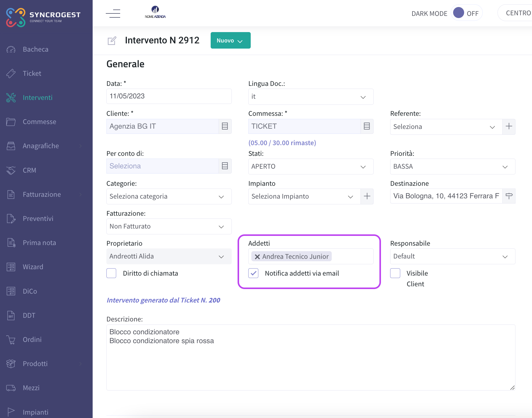This screenshot has width=532, height=418.
Task: Open the Priorità dropdown set to BASSA
Action: (x=453, y=167)
